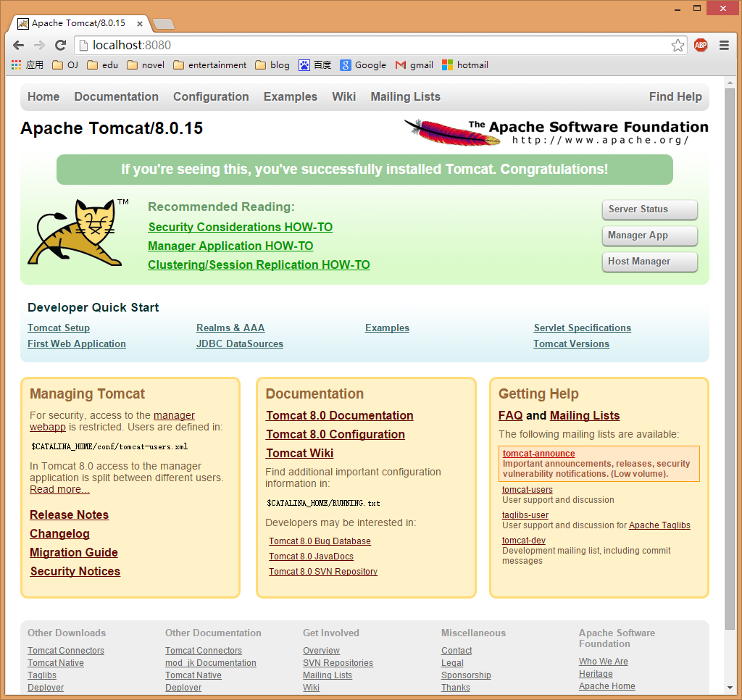742x700 pixels.
Task: Open Tomcat 8.0 SVN Repository link
Action: click(323, 571)
